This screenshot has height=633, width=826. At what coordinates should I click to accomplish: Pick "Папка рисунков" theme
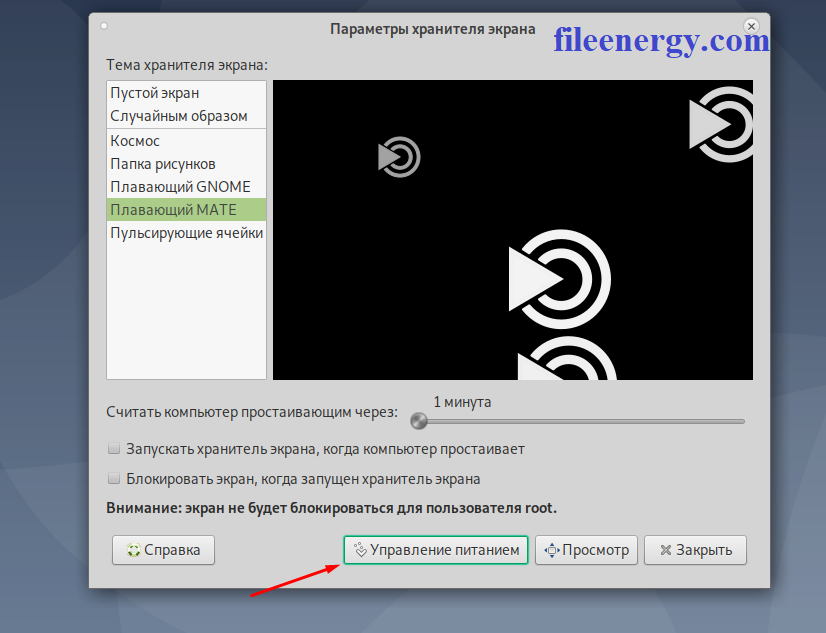coord(186,164)
